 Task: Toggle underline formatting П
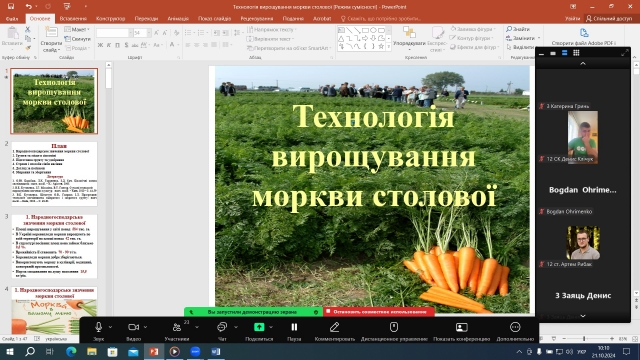(118, 45)
